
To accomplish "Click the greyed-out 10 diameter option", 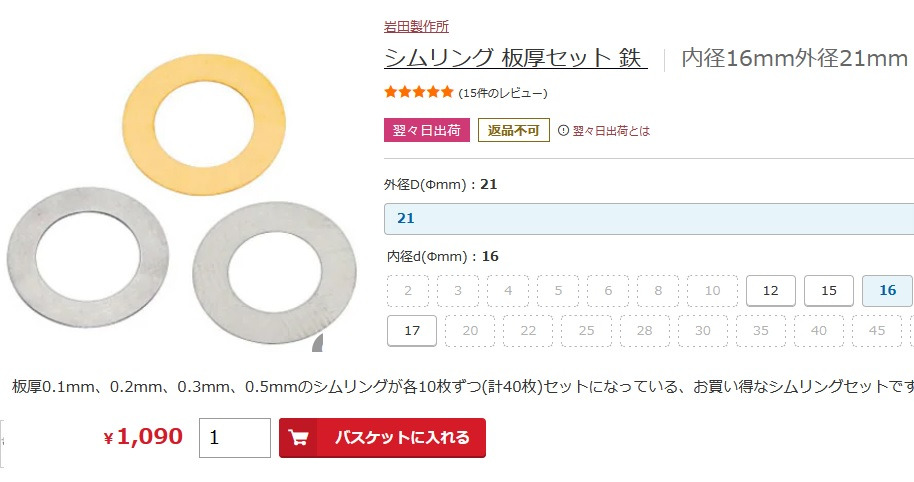I will [x=712, y=291].
